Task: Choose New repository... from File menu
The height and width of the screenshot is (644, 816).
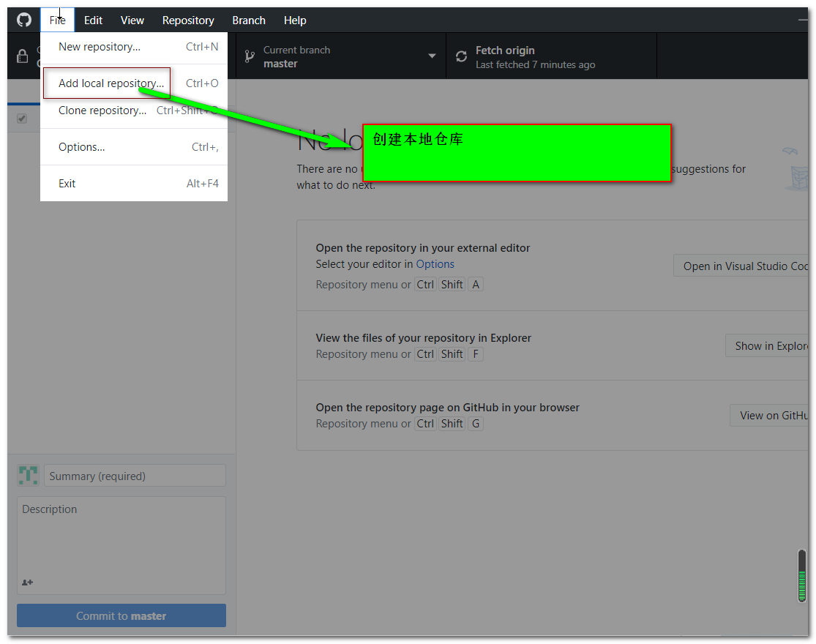Action: tap(134, 47)
